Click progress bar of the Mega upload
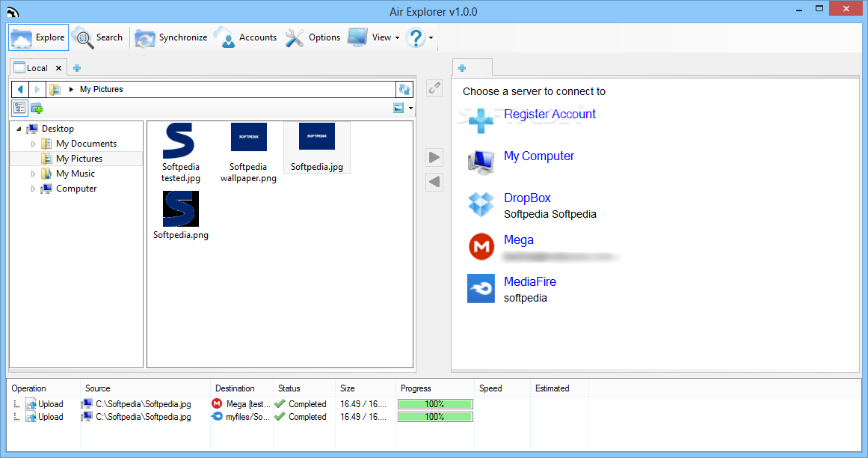Image resolution: width=868 pixels, height=458 pixels. (x=435, y=404)
